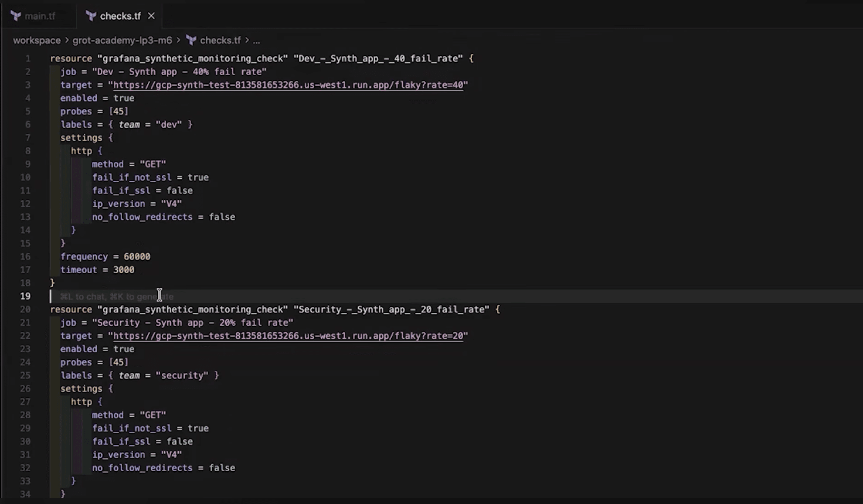
Task: Click the inline chat hint on line 19
Action: [116, 297]
